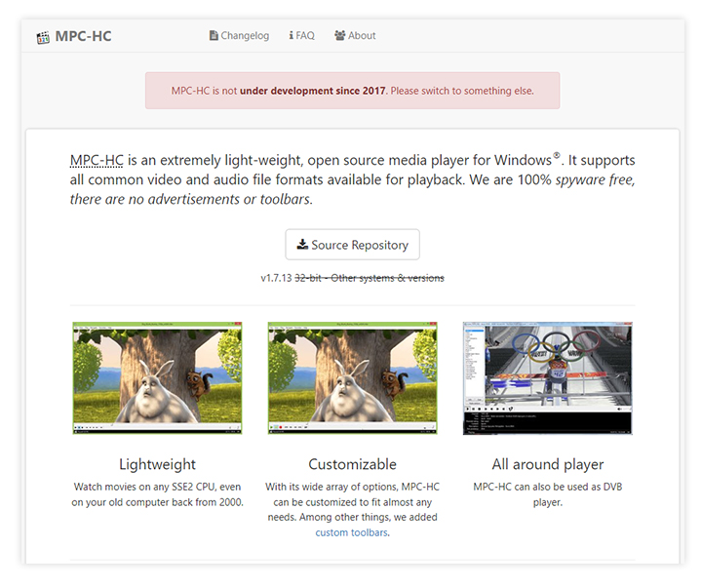Go to home via MPC-HC navbar title

pyautogui.click(x=82, y=36)
